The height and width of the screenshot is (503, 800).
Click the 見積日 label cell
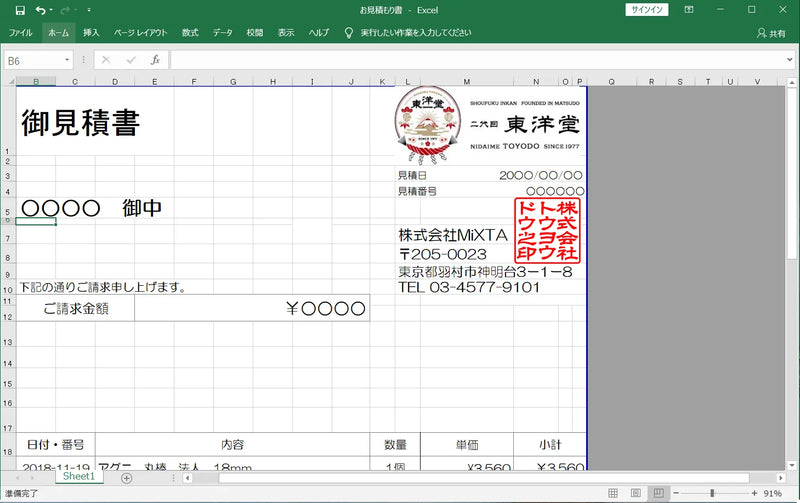(x=412, y=175)
